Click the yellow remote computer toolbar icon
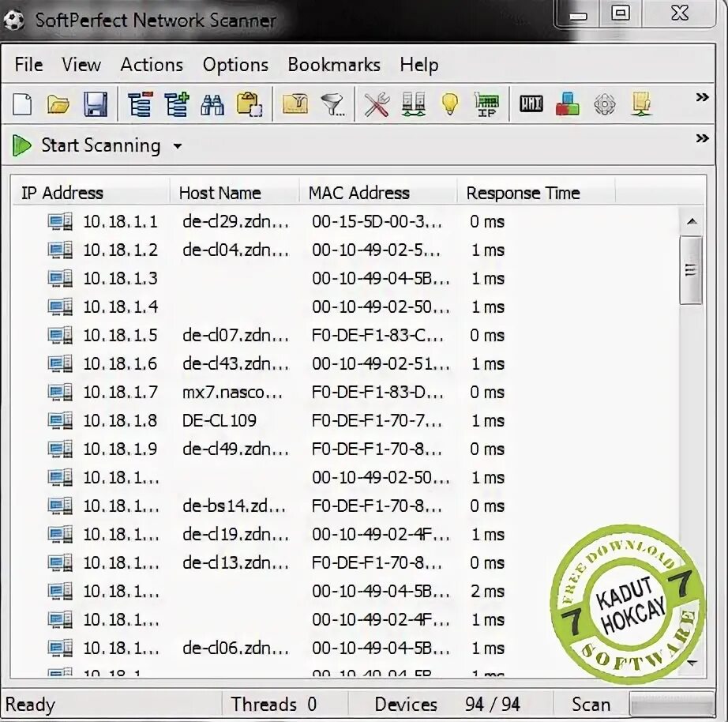This screenshot has width=728, height=722. pos(641,103)
